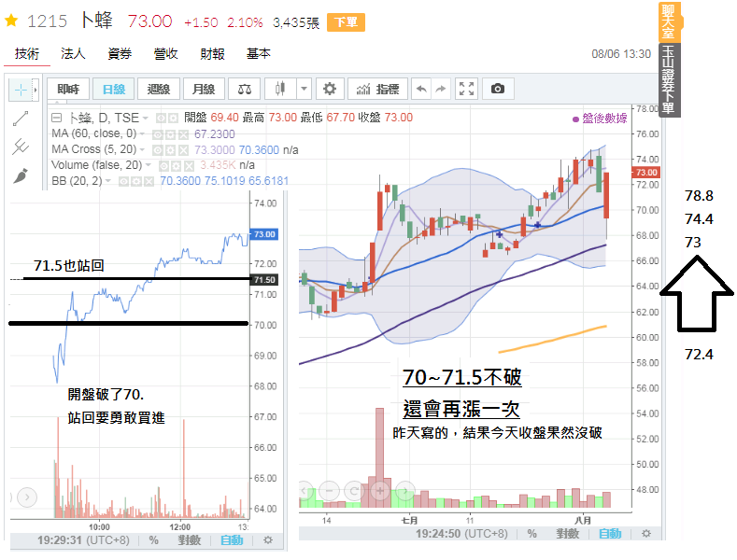
Task: Open settings for MA (60) indicator
Action: (170, 134)
